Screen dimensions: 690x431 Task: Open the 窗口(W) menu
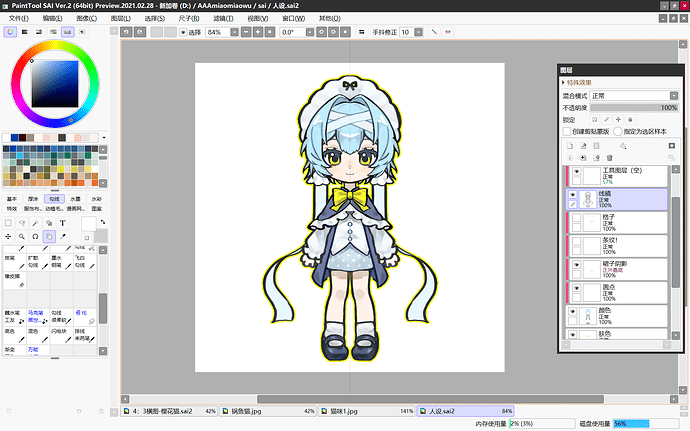(294, 18)
